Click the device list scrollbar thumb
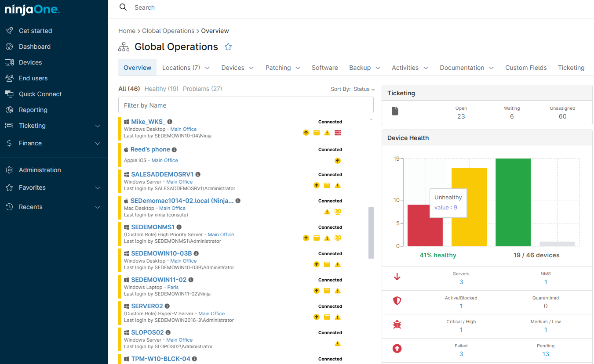Viewport: 594px width, 364px height. click(x=371, y=233)
